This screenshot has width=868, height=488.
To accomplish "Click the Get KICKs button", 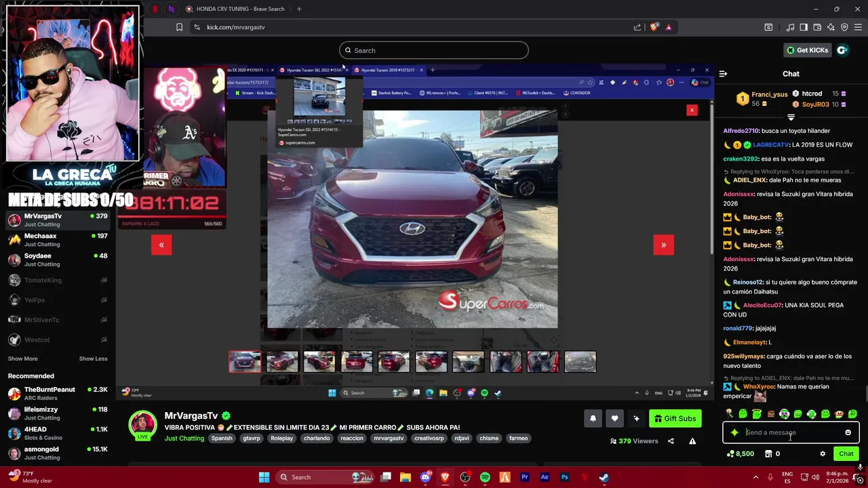I will tap(807, 50).
